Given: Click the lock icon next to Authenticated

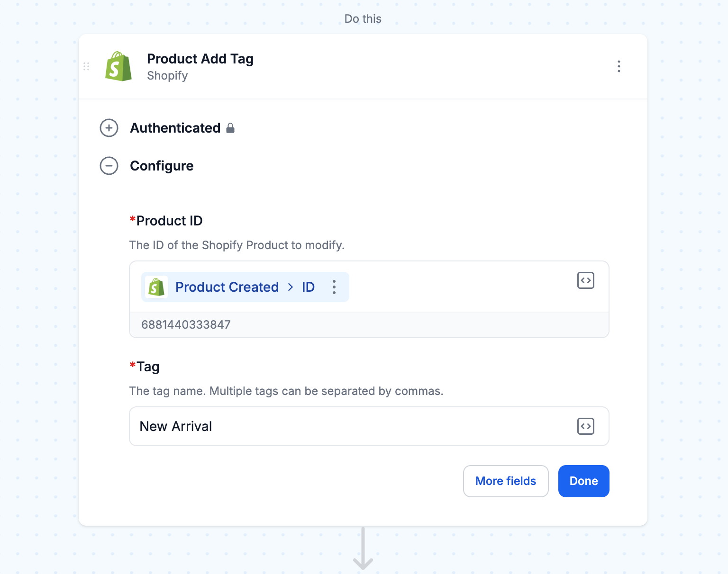Looking at the screenshot, I should click(230, 128).
